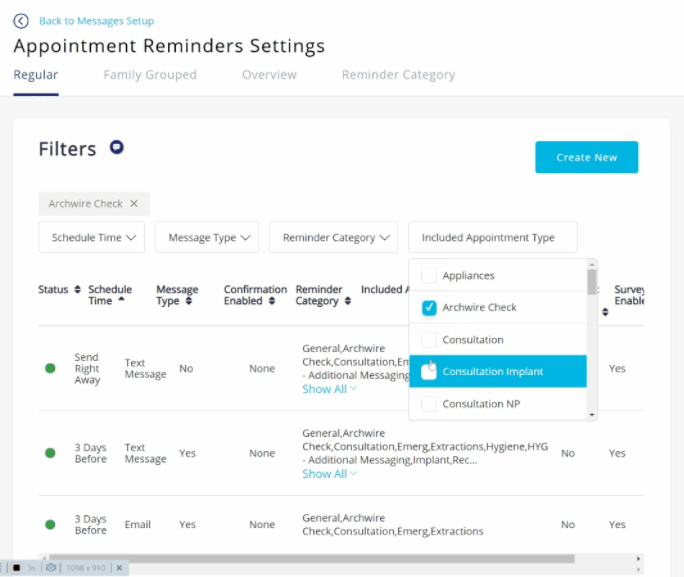Image resolution: width=684 pixels, height=577 pixels.
Task: Switch to the Regular tab
Action: 36,75
